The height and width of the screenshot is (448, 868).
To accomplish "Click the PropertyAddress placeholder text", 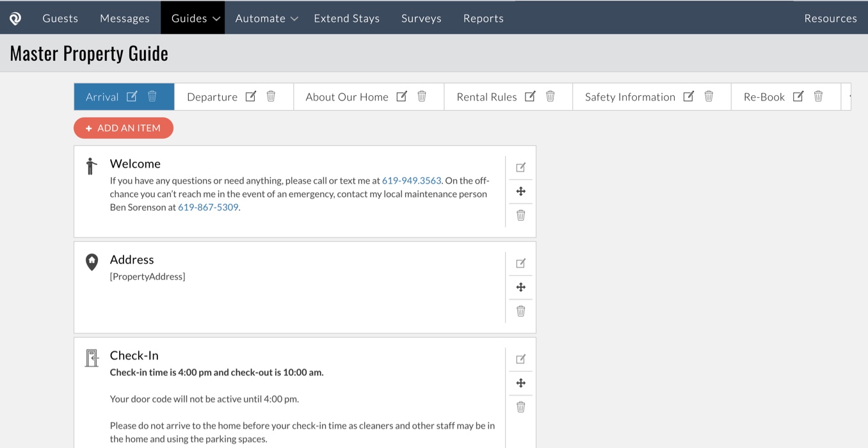I will pyautogui.click(x=147, y=276).
